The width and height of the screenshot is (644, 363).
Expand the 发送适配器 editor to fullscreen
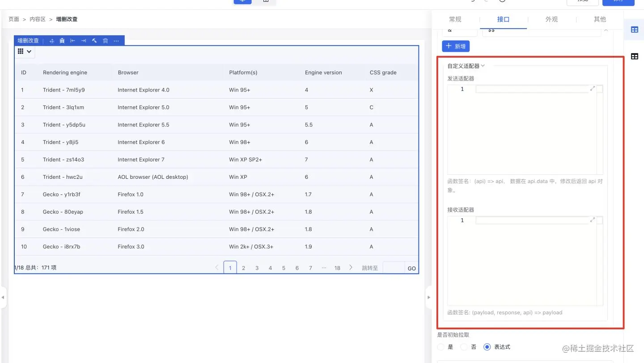click(593, 89)
